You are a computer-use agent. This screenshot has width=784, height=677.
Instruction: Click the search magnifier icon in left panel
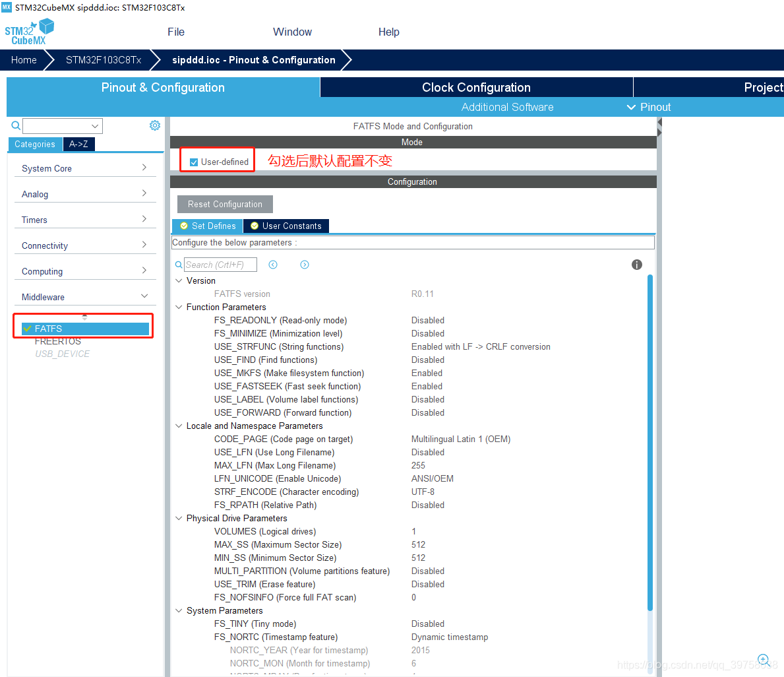[16, 125]
